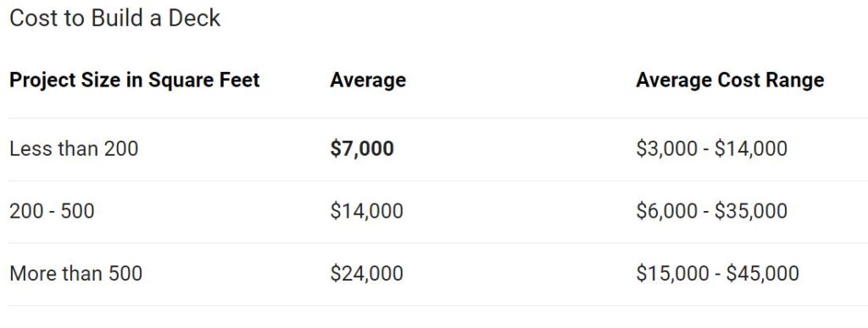
Task: Click the '200 - 500' row label
Action: pos(52,211)
